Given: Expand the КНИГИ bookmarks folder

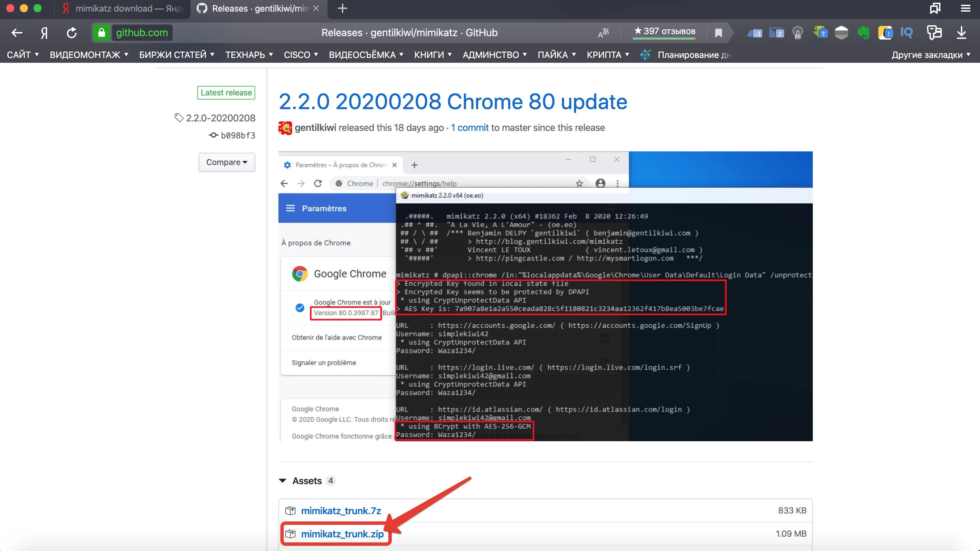Looking at the screenshot, I should point(433,55).
